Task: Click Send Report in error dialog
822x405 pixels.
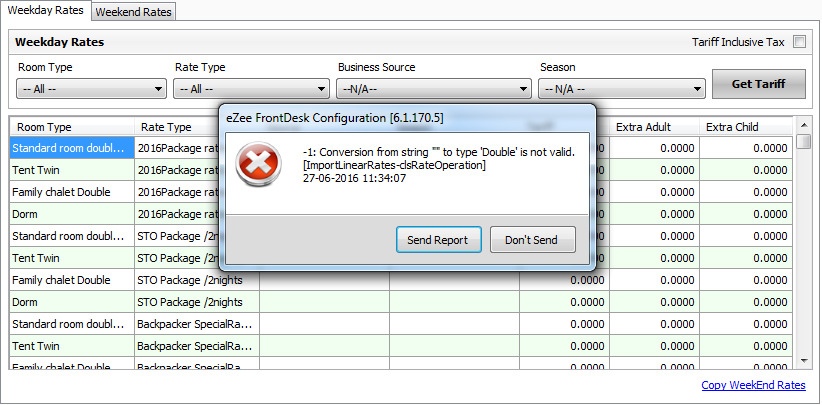Action: point(438,240)
